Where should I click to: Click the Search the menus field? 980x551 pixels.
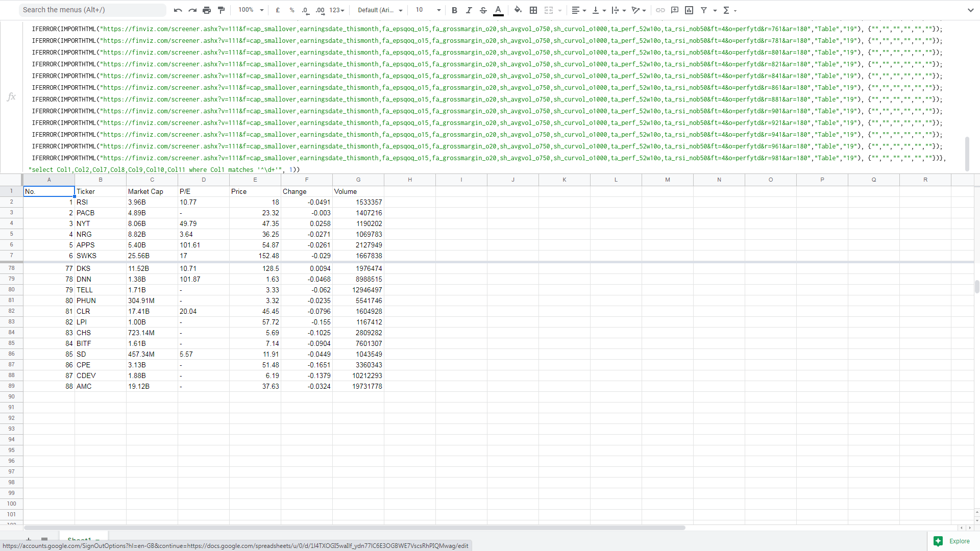(92, 10)
